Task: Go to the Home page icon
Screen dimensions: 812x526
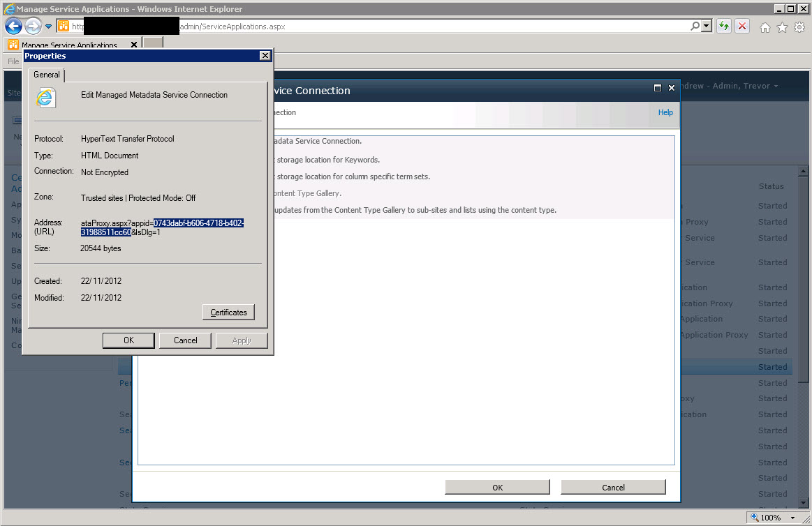Action: [765, 27]
